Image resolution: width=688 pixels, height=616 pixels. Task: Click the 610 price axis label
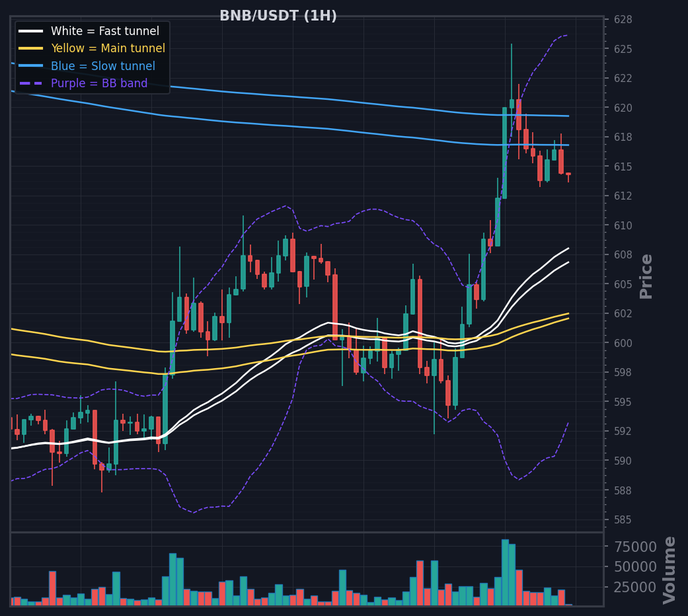(x=623, y=225)
